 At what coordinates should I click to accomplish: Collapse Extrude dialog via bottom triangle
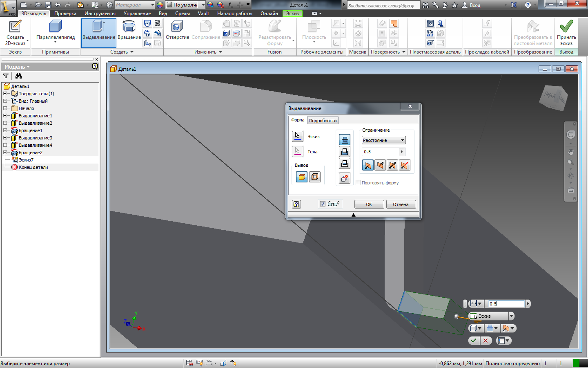click(x=354, y=215)
